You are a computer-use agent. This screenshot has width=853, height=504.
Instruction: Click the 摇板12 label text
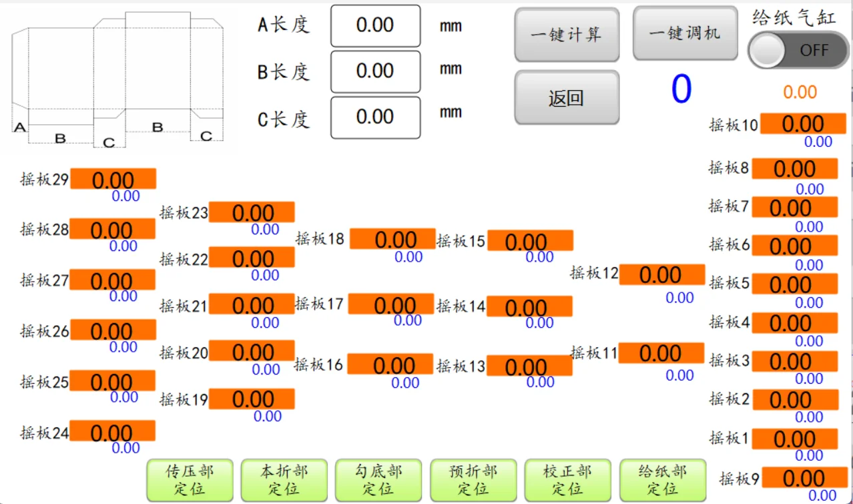coord(594,272)
